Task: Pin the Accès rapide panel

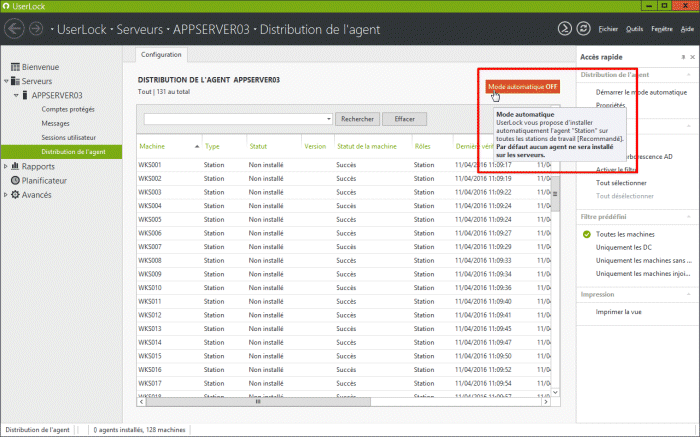Action: pos(683,57)
